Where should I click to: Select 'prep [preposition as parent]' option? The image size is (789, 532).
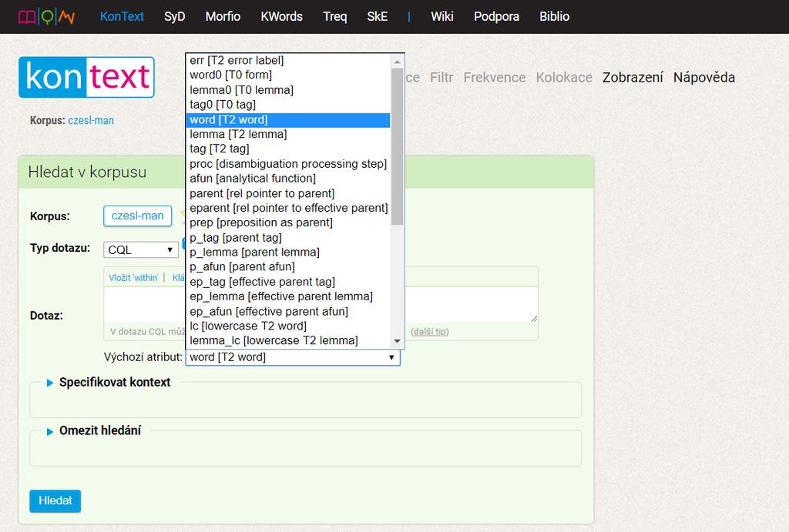click(x=288, y=223)
